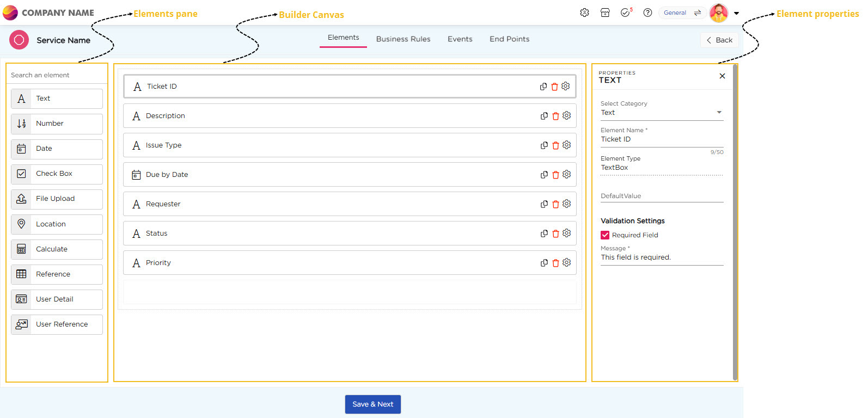Click the File Upload element icon
Viewport: 868px width, 418px height.
pyautogui.click(x=21, y=199)
